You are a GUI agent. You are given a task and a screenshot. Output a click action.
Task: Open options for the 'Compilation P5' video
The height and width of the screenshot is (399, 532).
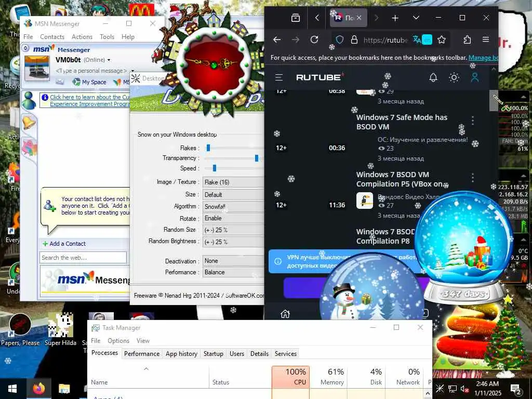click(473, 178)
